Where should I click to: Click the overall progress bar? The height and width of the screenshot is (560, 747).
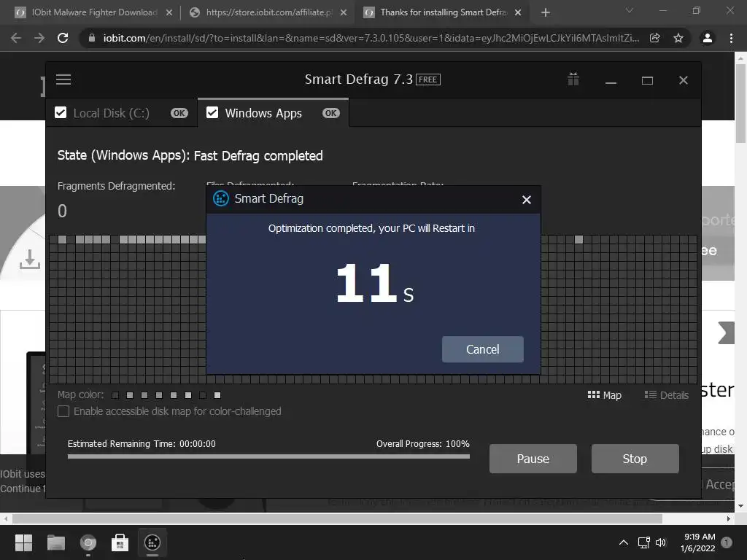click(268, 456)
